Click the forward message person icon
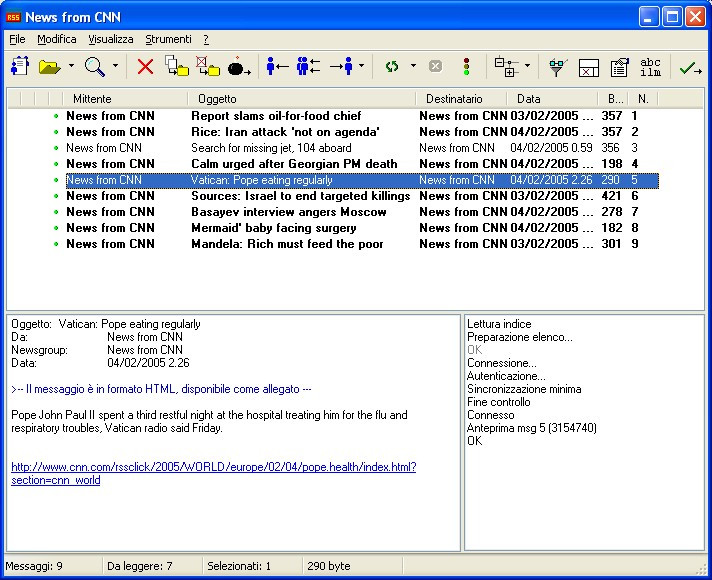This screenshot has width=712, height=580. (x=341, y=66)
